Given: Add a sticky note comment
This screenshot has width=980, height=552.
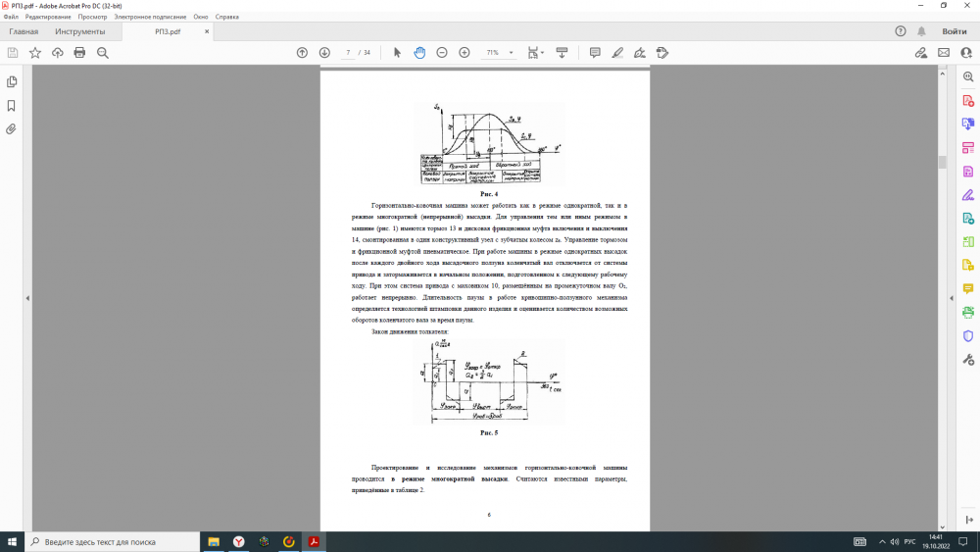Looking at the screenshot, I should tap(595, 52).
